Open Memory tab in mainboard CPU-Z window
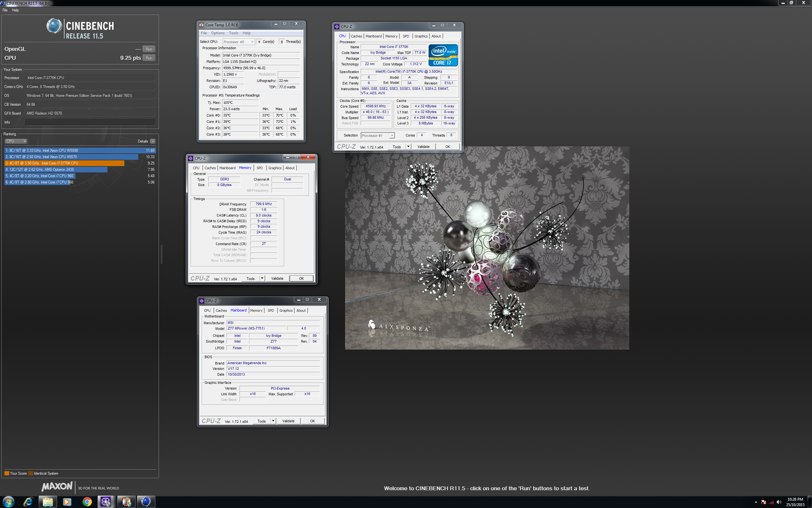The image size is (812, 508). (256, 311)
